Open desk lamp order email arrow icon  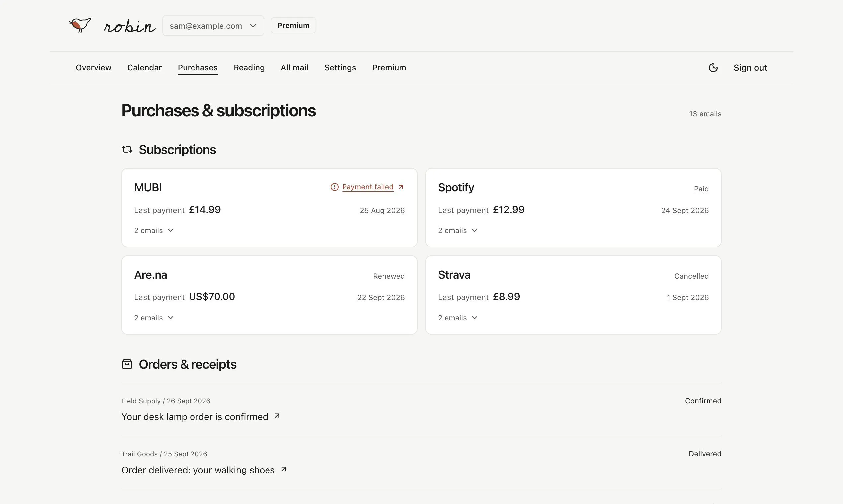point(277,416)
